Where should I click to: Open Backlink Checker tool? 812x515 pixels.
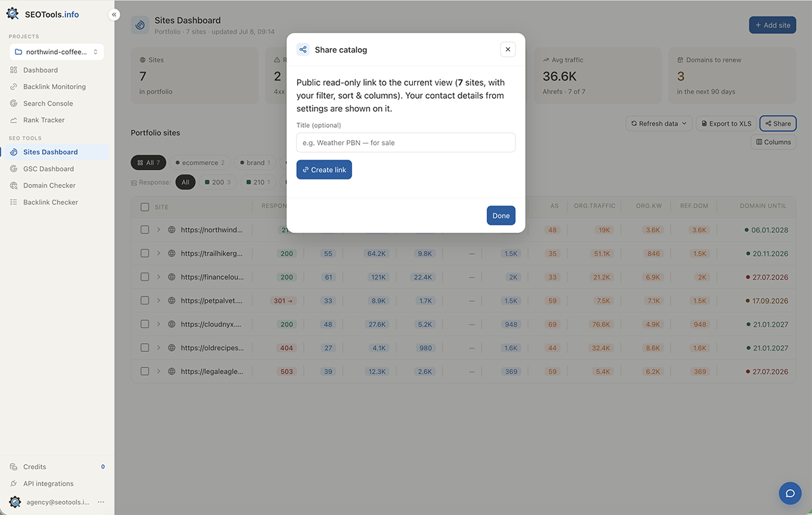(51, 202)
